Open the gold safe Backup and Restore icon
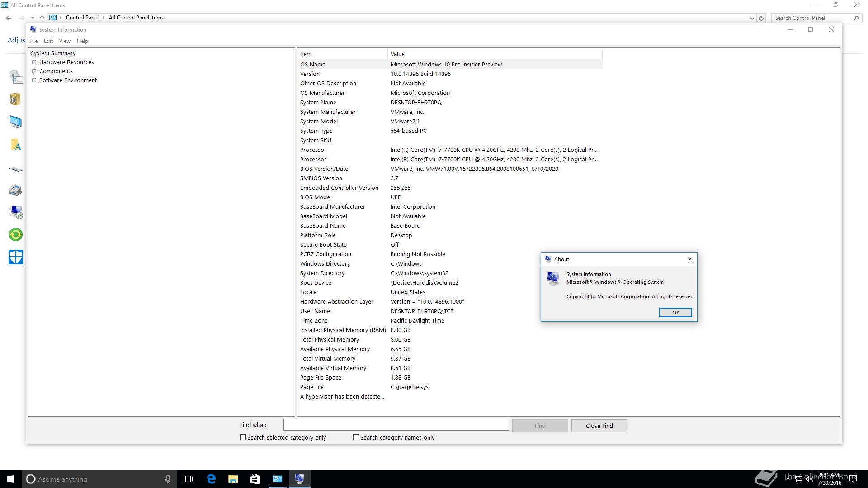 click(16, 99)
